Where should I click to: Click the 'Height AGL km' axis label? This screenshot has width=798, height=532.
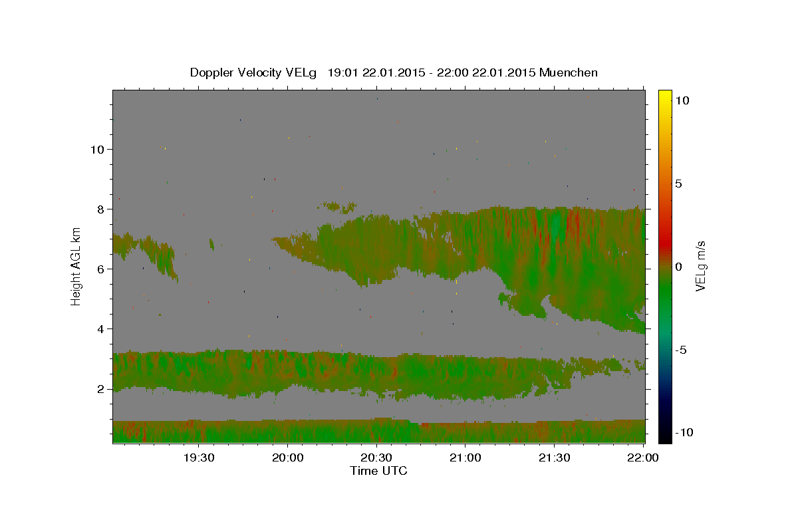pos(76,266)
